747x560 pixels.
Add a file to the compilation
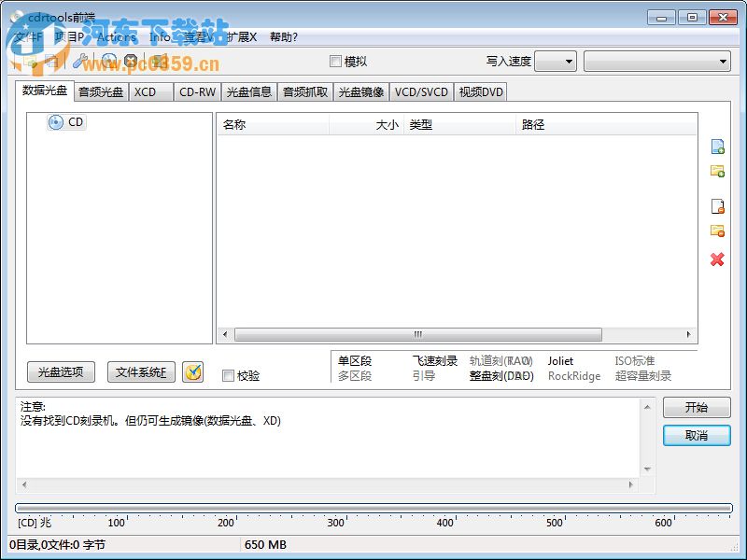pos(717,147)
